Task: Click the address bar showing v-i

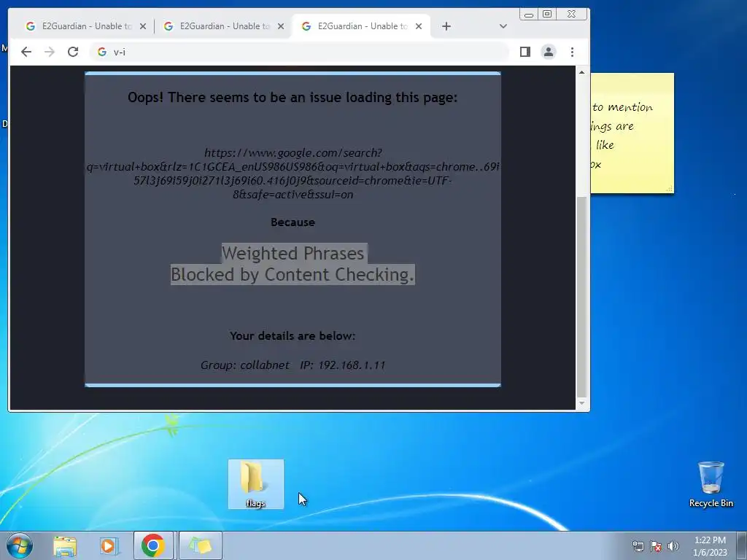Action: point(299,52)
